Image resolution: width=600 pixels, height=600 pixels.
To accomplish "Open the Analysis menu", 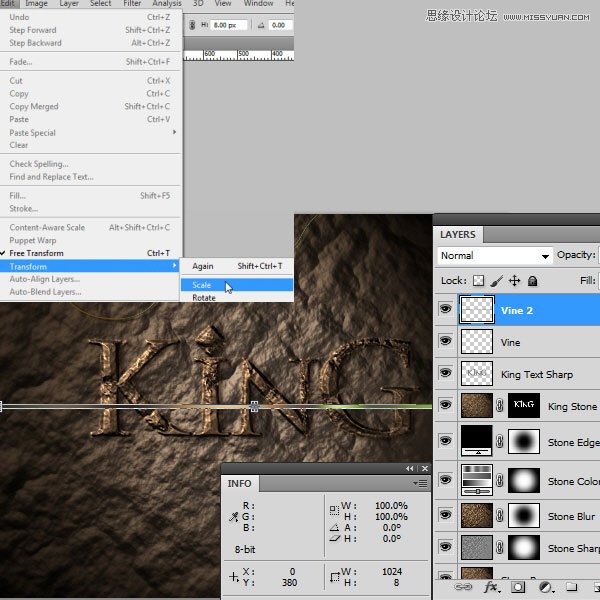I will (x=167, y=3).
